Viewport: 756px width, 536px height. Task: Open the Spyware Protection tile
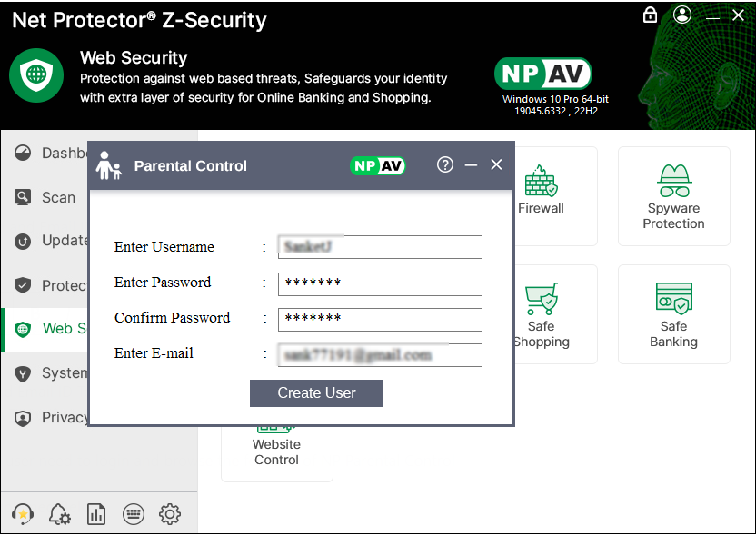[673, 196]
